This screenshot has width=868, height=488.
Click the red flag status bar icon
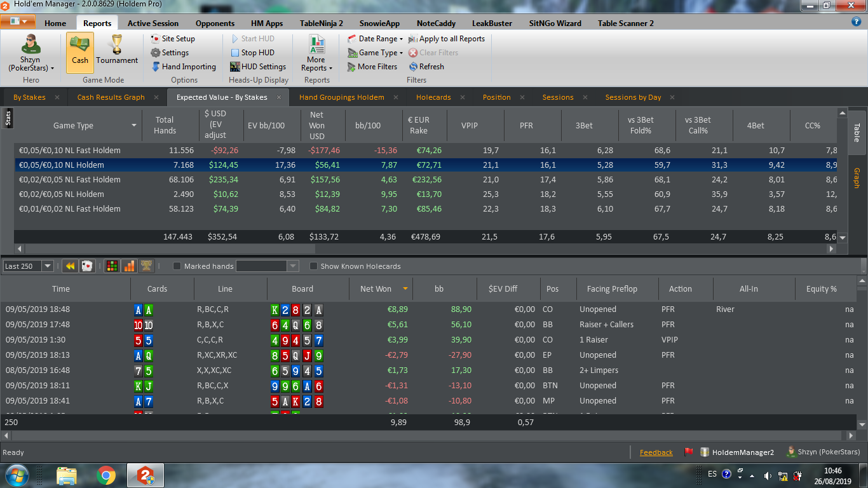[688, 452]
